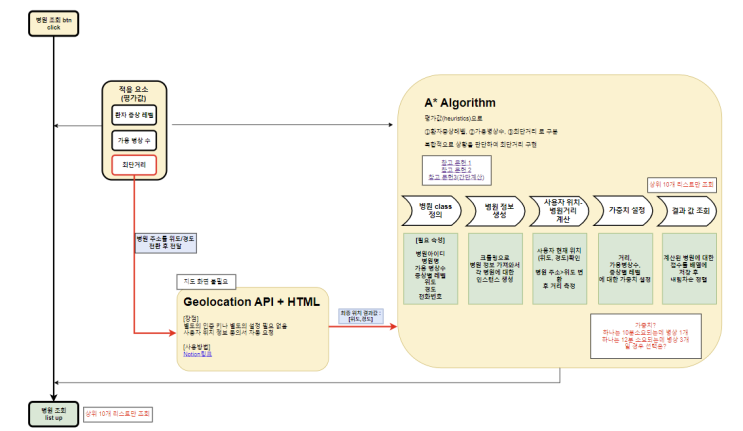Select the '결과 값 조회' step arrow
The height and width of the screenshot is (431, 743).
[687, 211]
